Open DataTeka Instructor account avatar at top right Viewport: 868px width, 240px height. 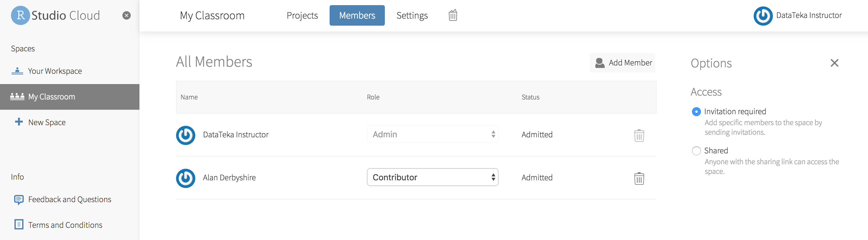pos(763,16)
